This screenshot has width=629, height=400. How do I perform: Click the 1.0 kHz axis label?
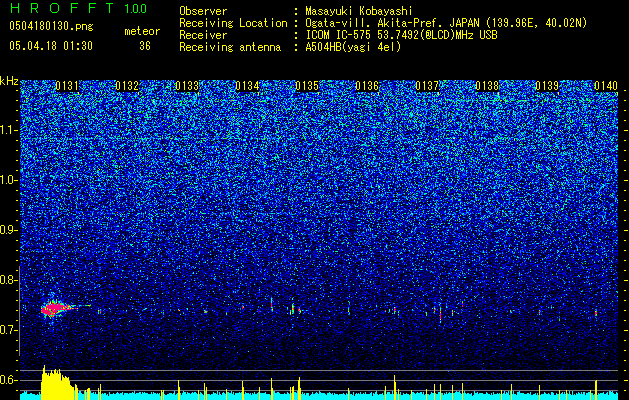pyautogui.click(x=9, y=180)
